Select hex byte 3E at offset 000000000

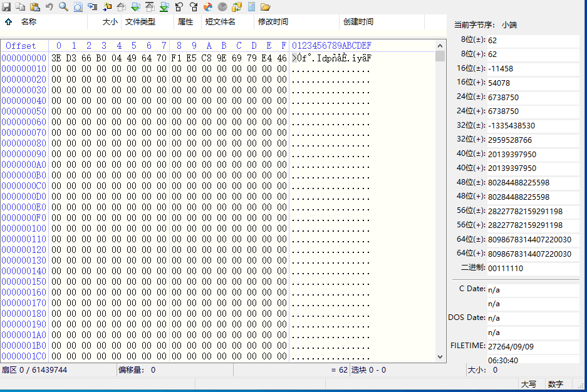point(56,58)
